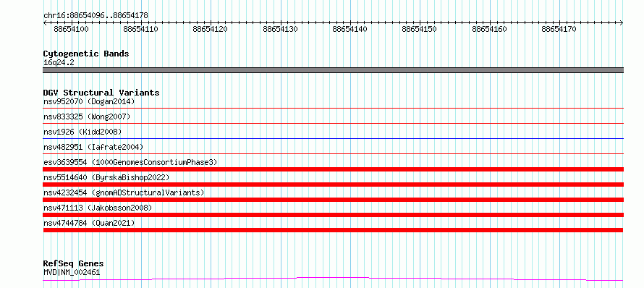The width and height of the screenshot is (644, 288).
Task: Open variant nsv471113 (Jakobsson2008)
Action: 98,208
